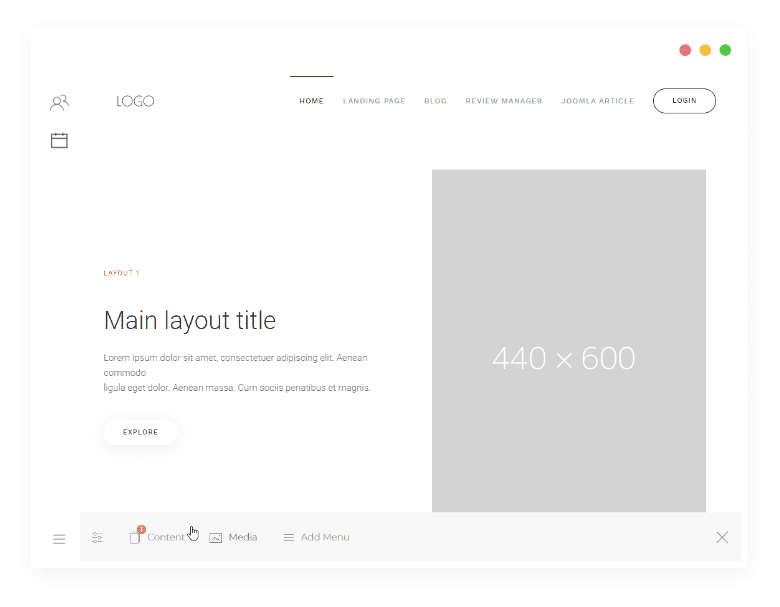Close the bottom toolbar with X
This screenshot has width=780, height=607.
point(722,537)
